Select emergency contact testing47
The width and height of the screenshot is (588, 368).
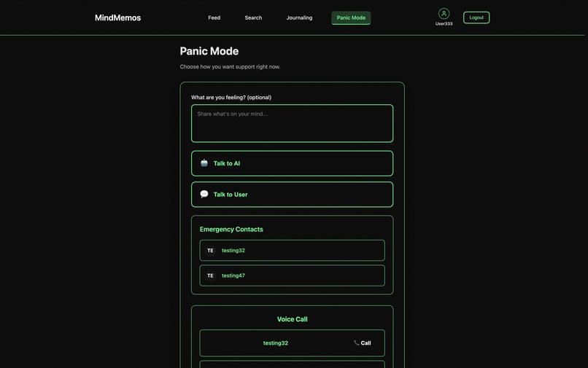(292, 275)
